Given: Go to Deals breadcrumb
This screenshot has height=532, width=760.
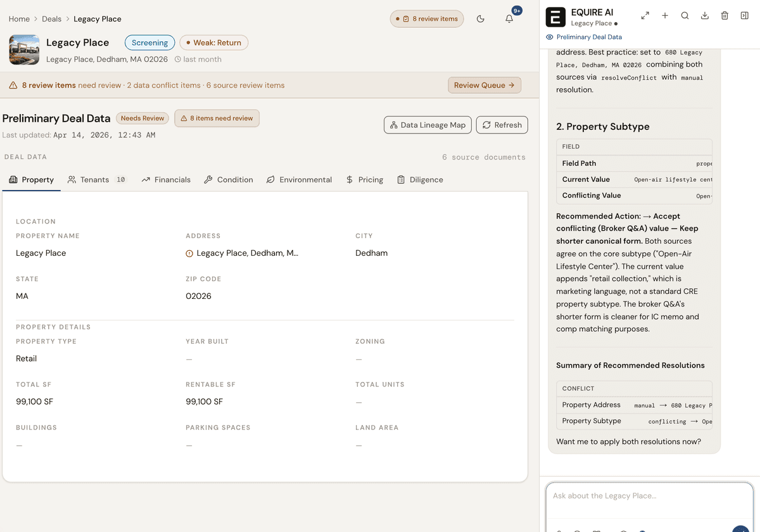Looking at the screenshot, I should coord(52,19).
